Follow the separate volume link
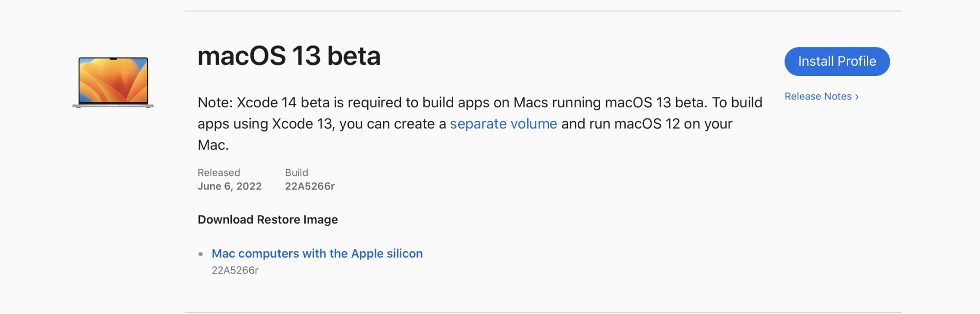 (503, 123)
